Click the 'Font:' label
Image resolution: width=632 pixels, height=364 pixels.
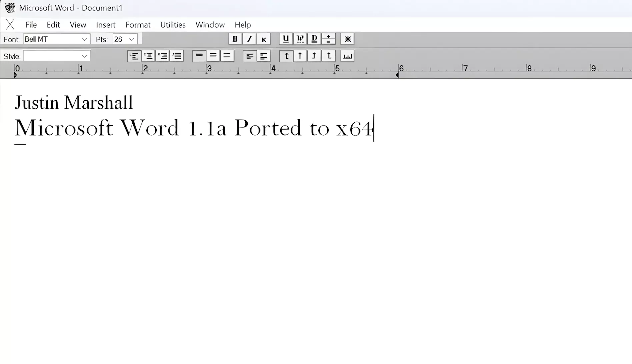click(12, 40)
